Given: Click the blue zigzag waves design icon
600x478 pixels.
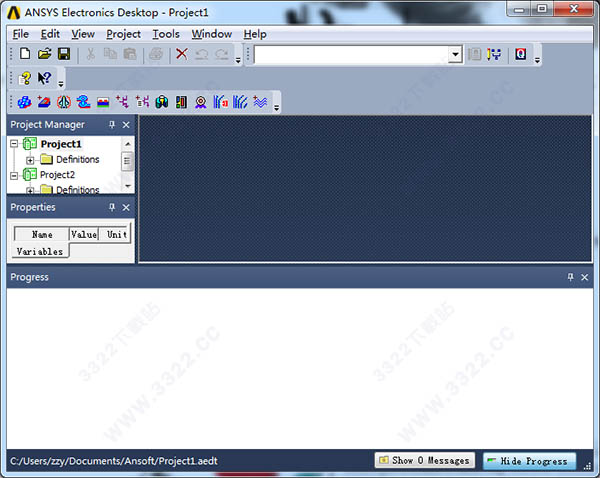Looking at the screenshot, I should click(x=260, y=102).
